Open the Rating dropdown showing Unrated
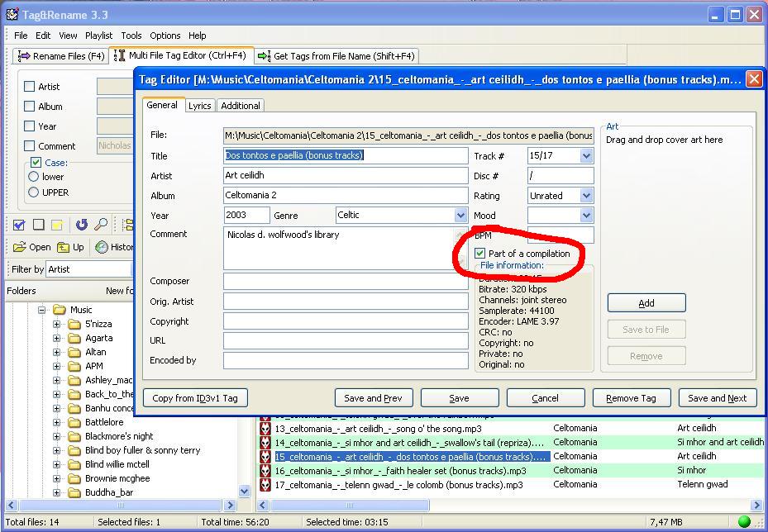768x532 pixels. click(586, 196)
